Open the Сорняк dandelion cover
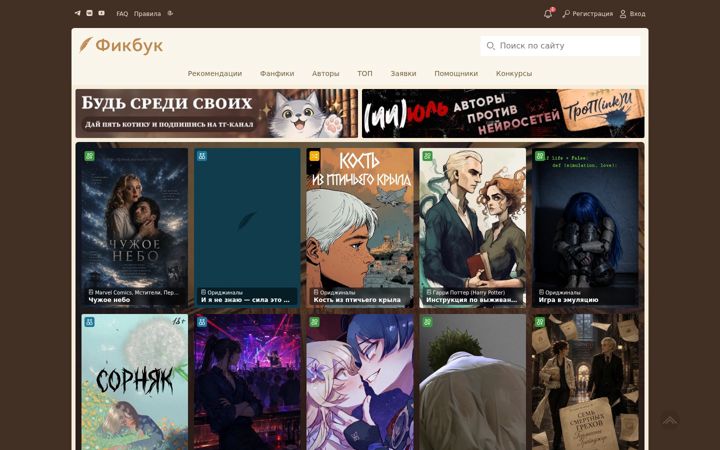The height and width of the screenshot is (450, 720). click(x=135, y=382)
